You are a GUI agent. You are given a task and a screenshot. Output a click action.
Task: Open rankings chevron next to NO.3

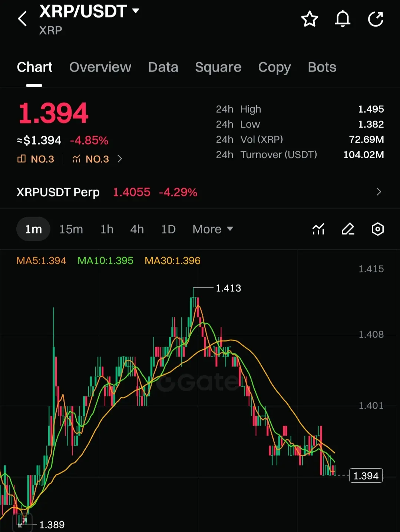point(119,159)
